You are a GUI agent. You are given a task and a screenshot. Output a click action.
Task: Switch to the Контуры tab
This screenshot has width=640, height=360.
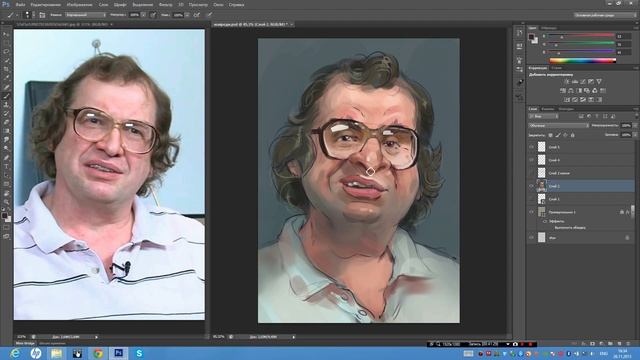[566, 109]
